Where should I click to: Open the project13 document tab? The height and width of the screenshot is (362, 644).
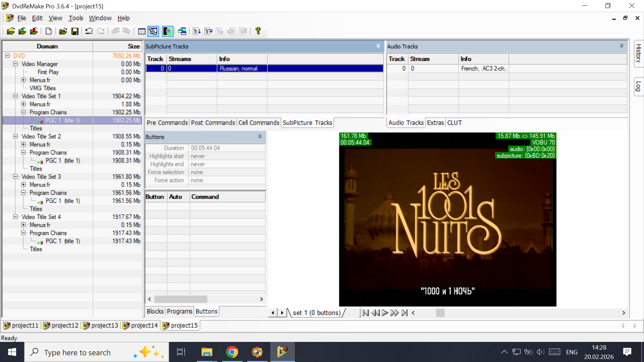pyautogui.click(x=101, y=325)
